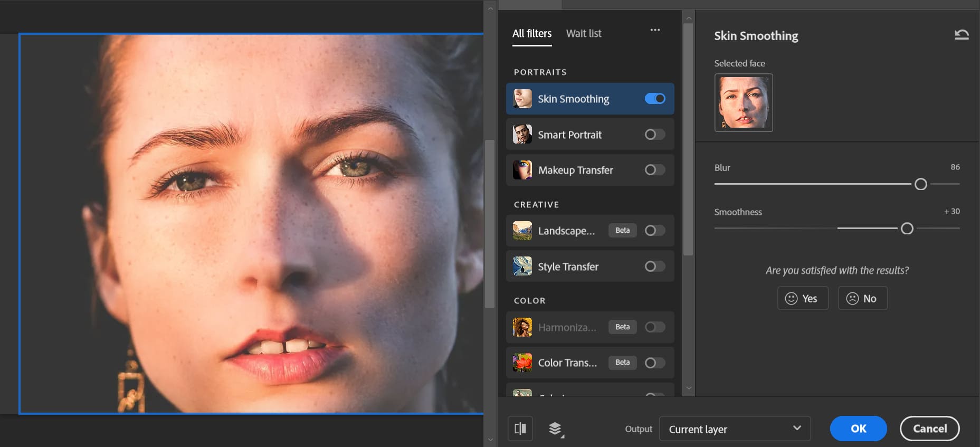Click the filter list scrollbar down arrow
This screenshot has width=980, height=447.
pyautogui.click(x=688, y=388)
